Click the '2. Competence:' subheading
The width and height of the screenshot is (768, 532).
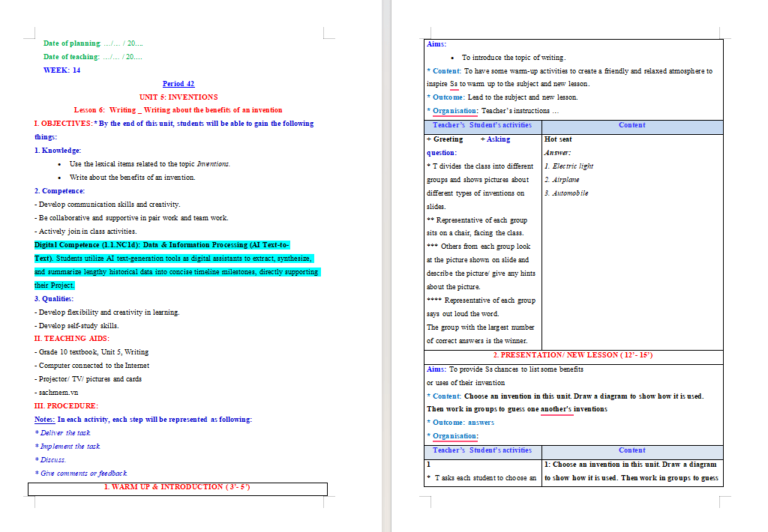59,191
